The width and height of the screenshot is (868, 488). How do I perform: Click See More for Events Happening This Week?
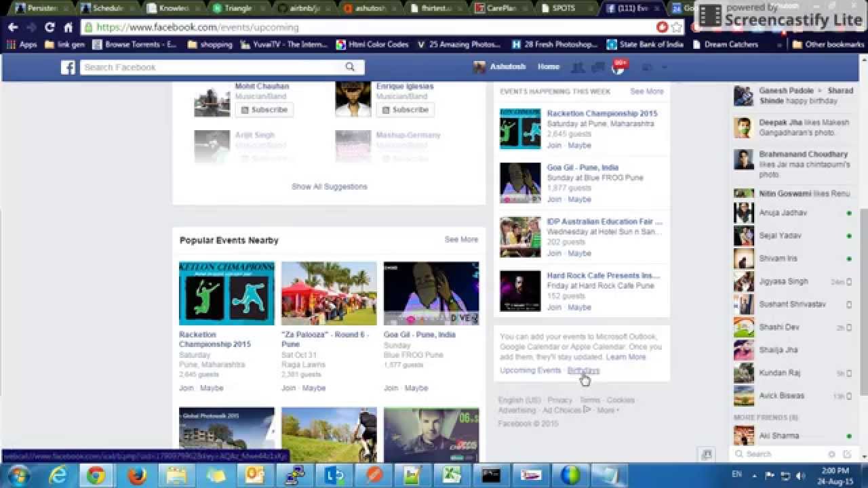point(647,91)
